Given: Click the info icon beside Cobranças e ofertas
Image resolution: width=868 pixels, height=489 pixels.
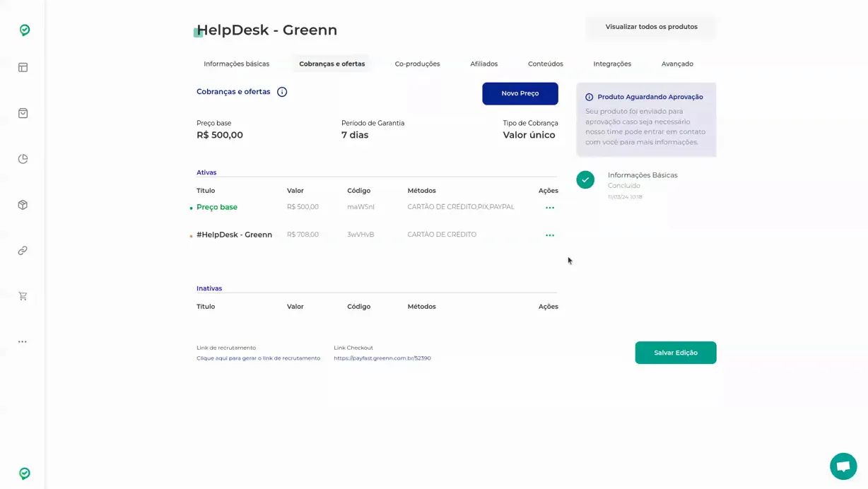Looking at the screenshot, I should pyautogui.click(x=282, y=92).
